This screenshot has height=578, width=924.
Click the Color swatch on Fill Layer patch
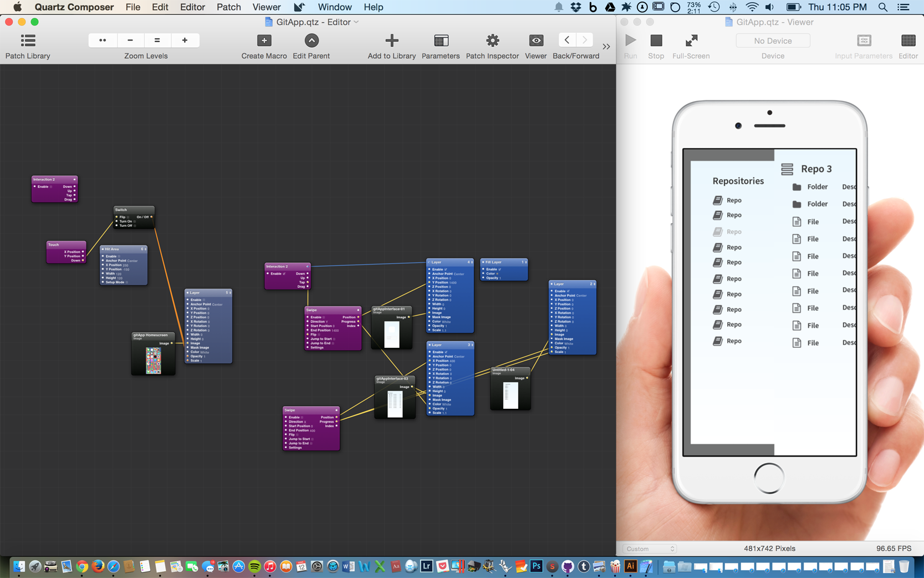pos(497,273)
